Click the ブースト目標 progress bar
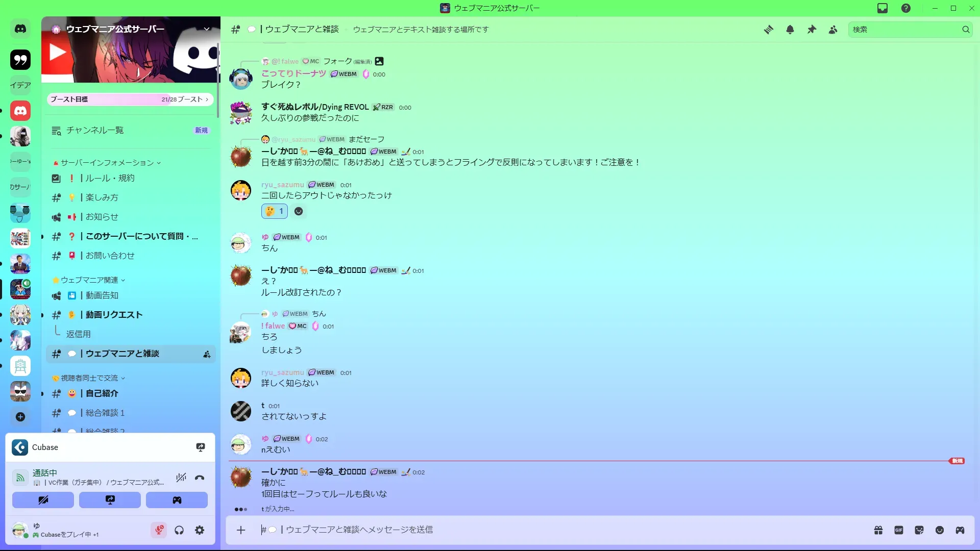The width and height of the screenshot is (980, 551). 130,99
